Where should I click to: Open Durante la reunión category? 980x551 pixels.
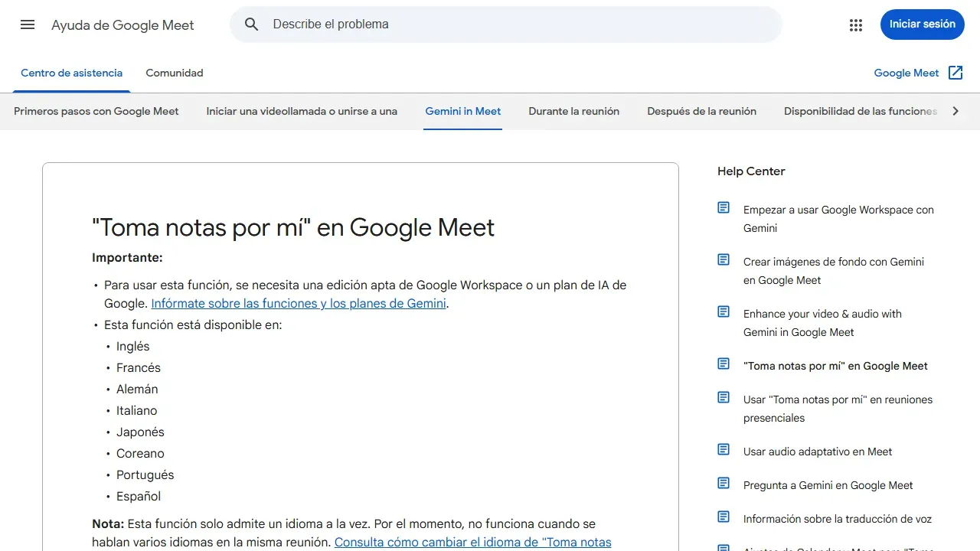[x=574, y=111]
